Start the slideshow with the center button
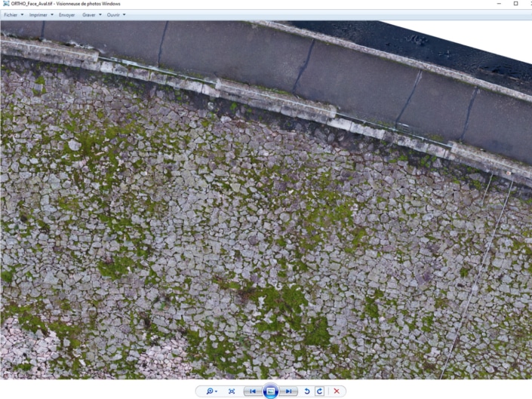The height and width of the screenshot is (399, 532). [x=271, y=391]
